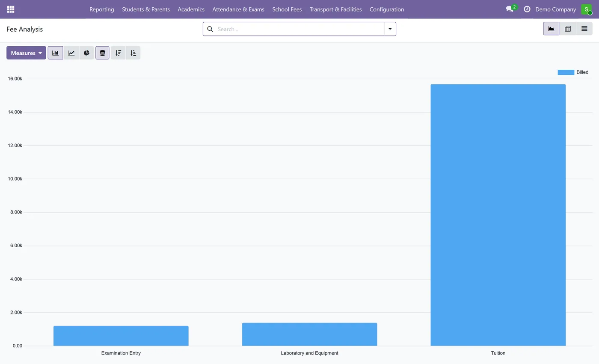The width and height of the screenshot is (599, 364).
Task: Sort chart in descending order
Action: point(118,53)
